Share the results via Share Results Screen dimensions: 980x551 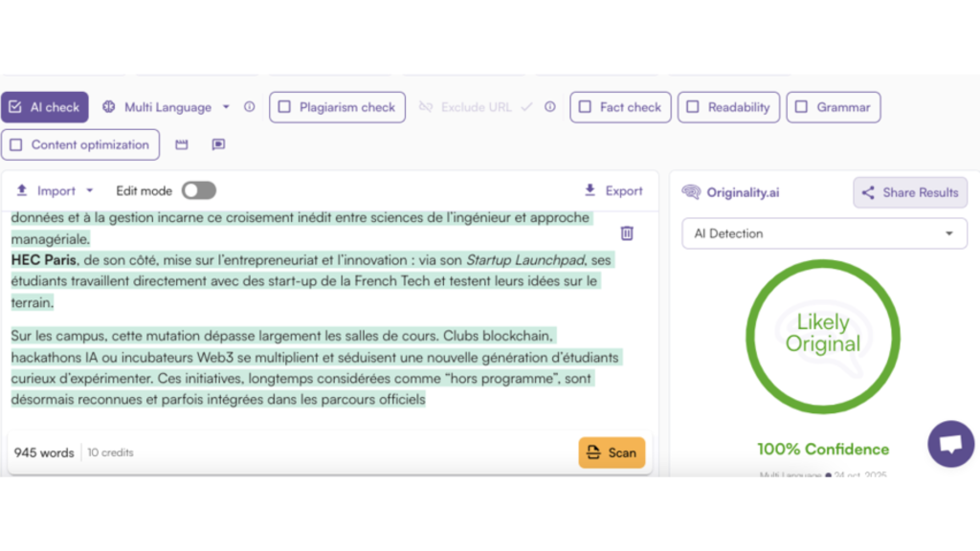910,192
